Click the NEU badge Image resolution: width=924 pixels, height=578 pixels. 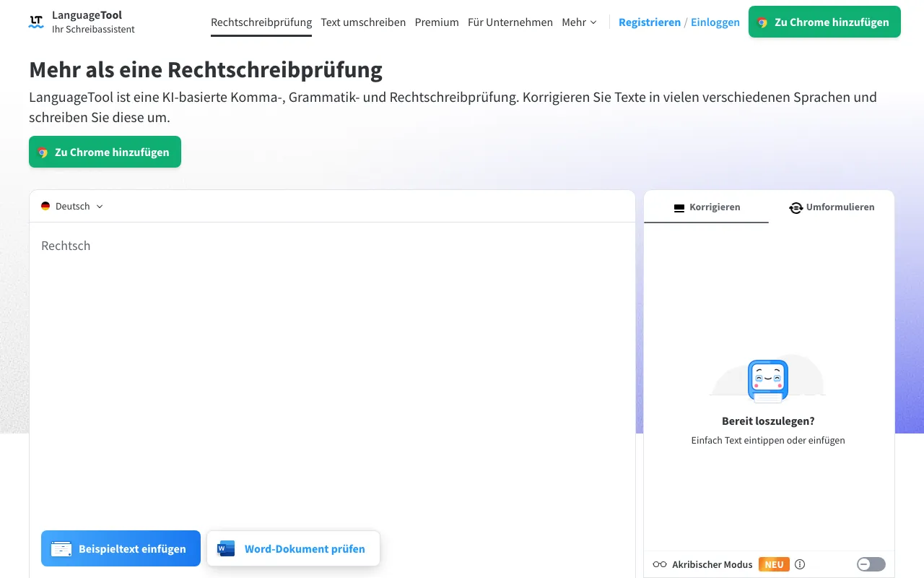point(774,565)
